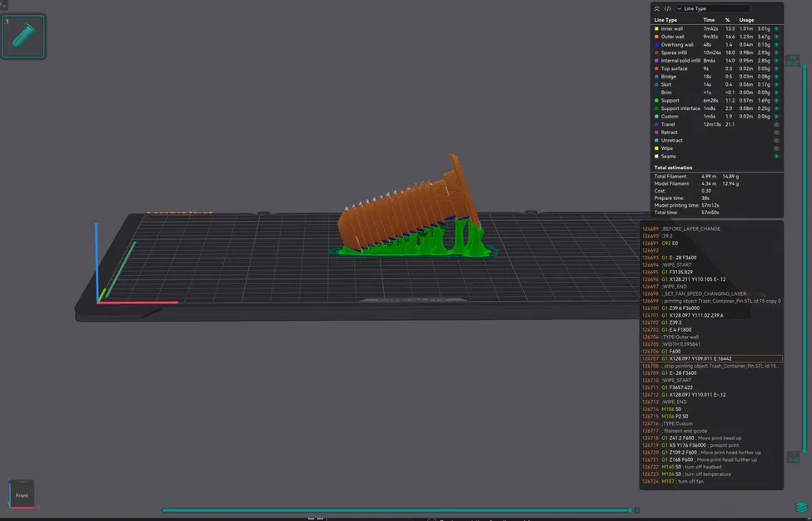812x521 pixels.
Task: Show Retract points in preview
Action: [776, 133]
